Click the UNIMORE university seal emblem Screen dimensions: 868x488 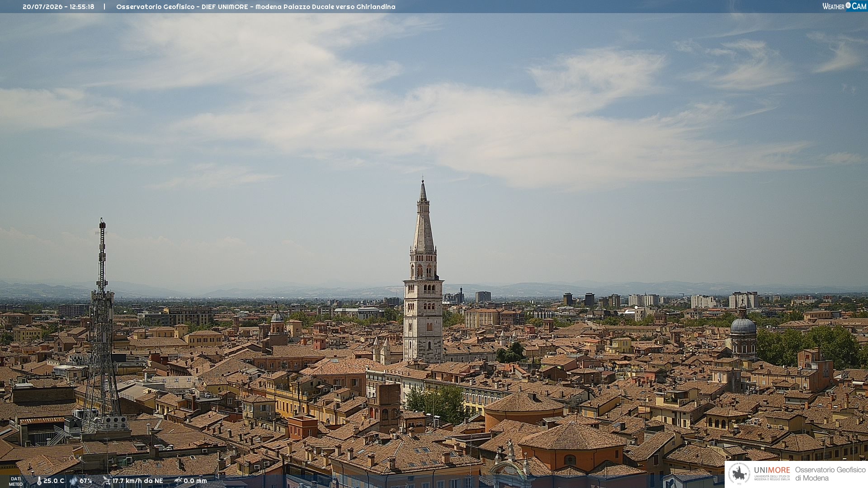(739, 474)
